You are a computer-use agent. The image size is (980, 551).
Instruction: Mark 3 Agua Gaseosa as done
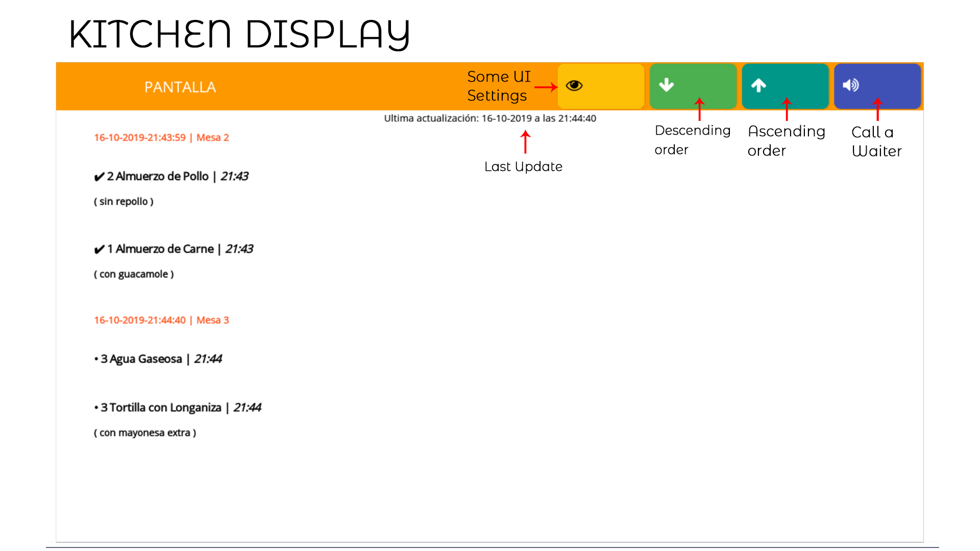96,359
